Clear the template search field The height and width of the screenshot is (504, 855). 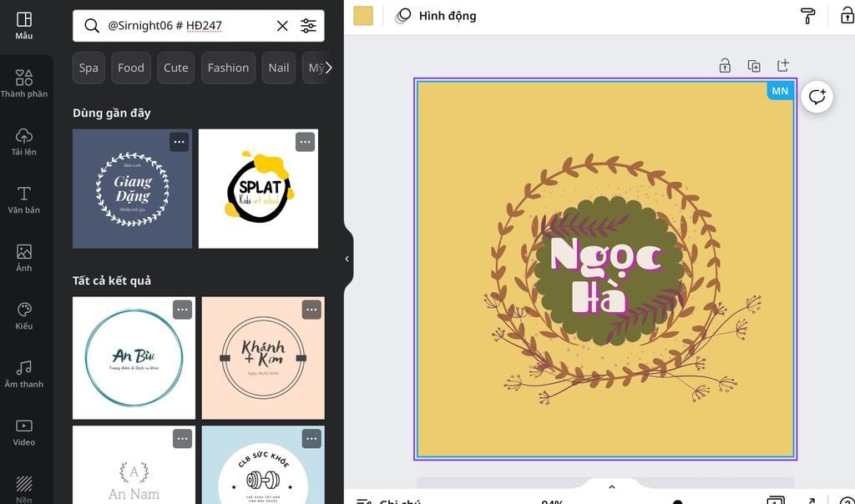point(282,26)
